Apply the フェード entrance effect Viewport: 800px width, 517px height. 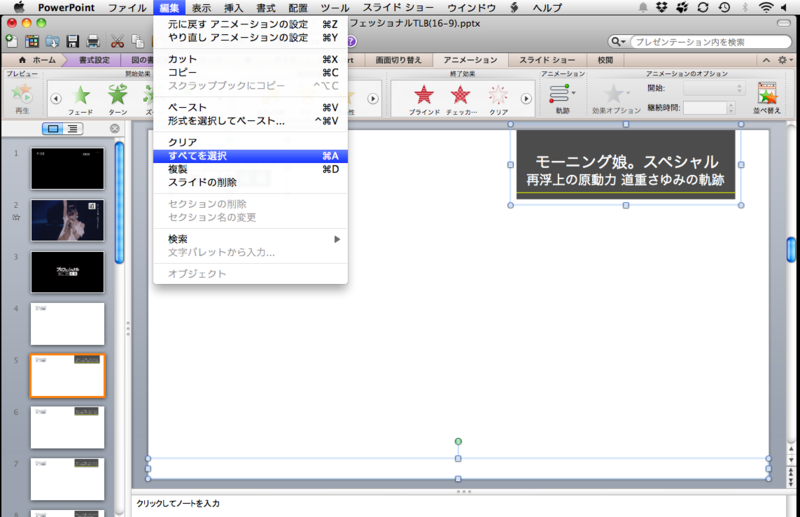tap(81, 100)
